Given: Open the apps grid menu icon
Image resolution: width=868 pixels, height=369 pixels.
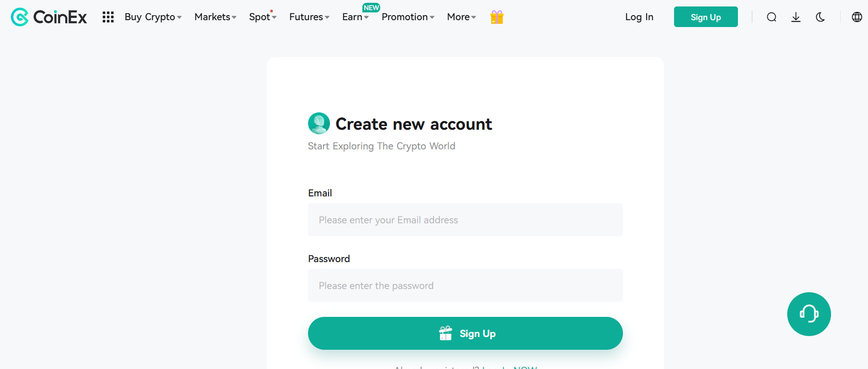Looking at the screenshot, I should (x=108, y=17).
